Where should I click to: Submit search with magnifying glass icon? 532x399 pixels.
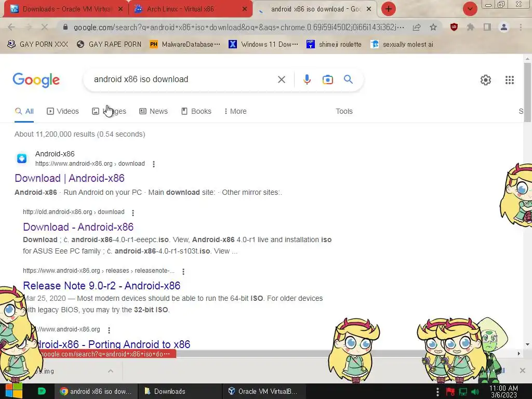348,79
